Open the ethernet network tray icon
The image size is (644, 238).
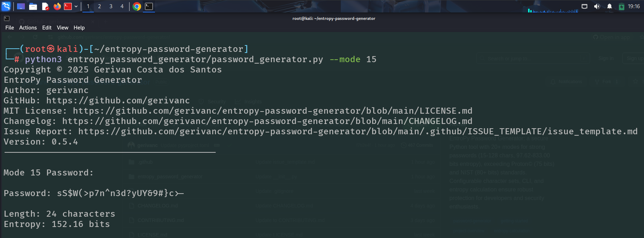584,6
